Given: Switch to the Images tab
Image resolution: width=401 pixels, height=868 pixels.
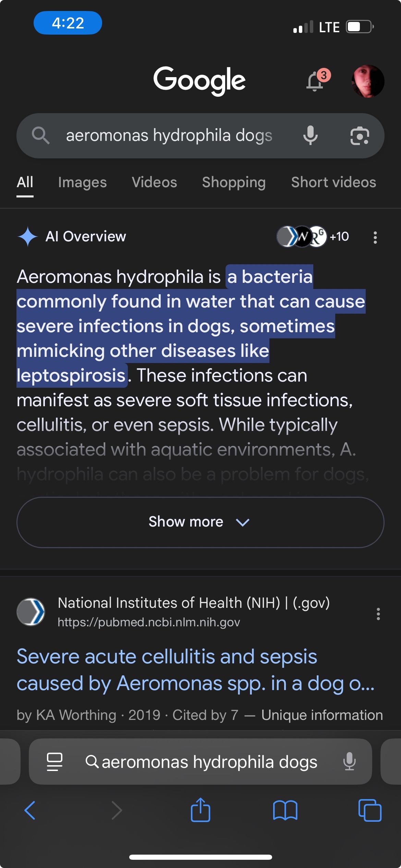Looking at the screenshot, I should point(83,183).
